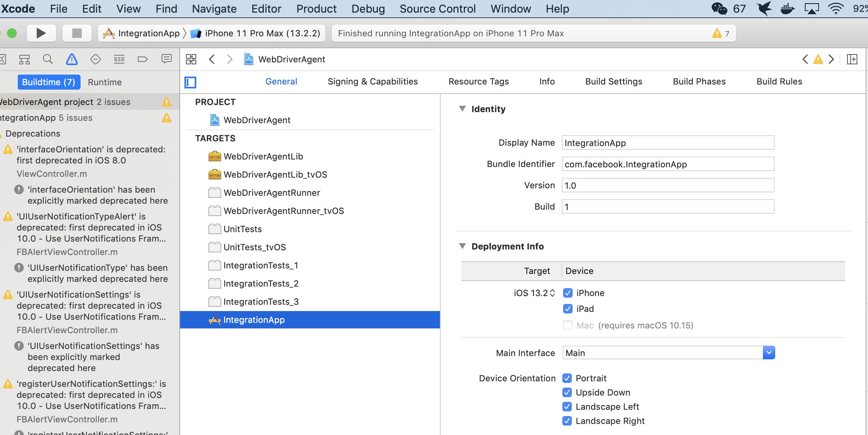Show Runtime issues
The height and width of the screenshot is (435, 868).
[x=105, y=82]
